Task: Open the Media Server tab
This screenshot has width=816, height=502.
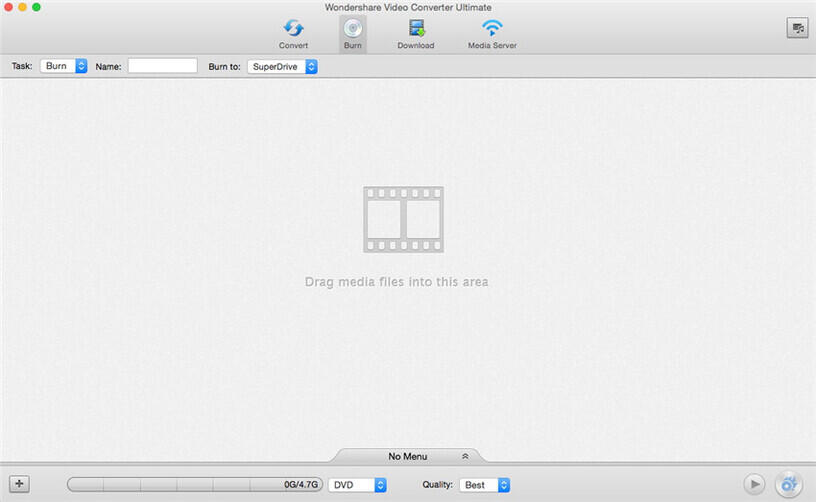Action: click(492, 34)
